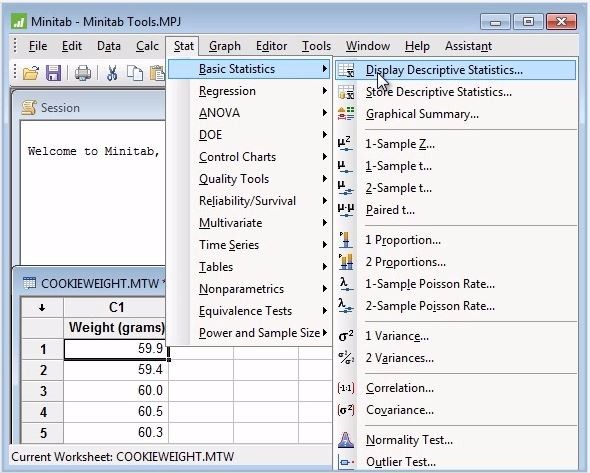Expand the Quality Tools submenu
This screenshot has height=473, width=590.
tap(249, 179)
